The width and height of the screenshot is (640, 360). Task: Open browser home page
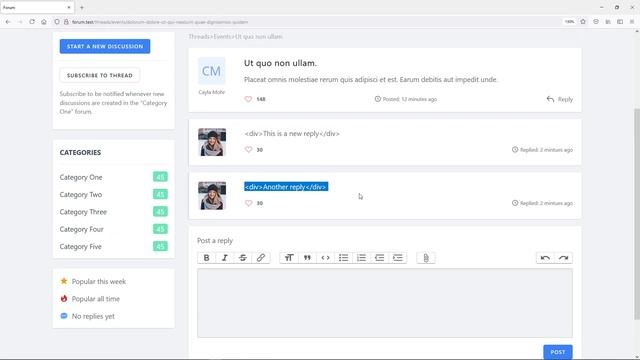44,22
